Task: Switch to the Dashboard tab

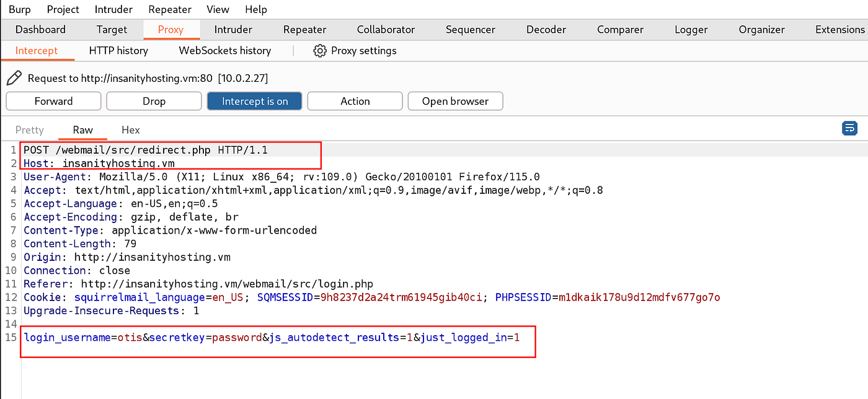Action: click(40, 29)
